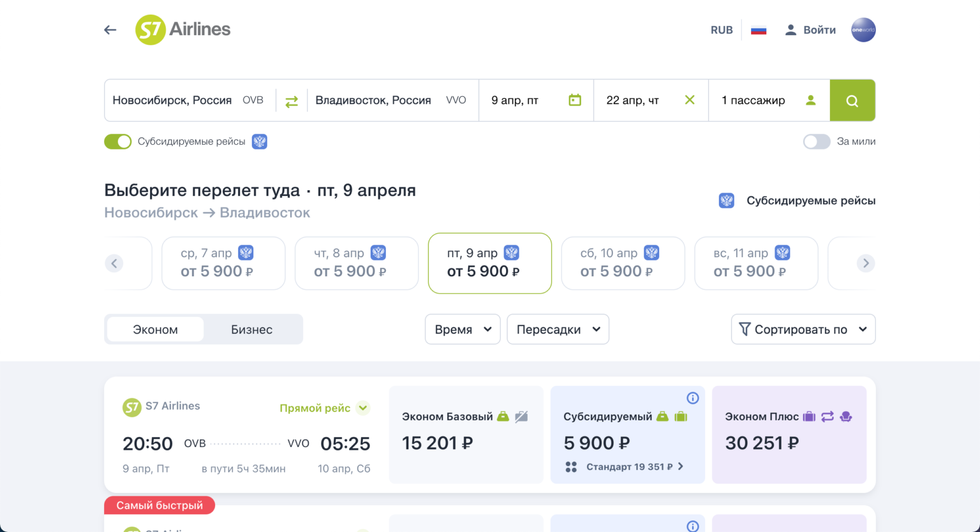Click the passenger person icon

tap(811, 100)
